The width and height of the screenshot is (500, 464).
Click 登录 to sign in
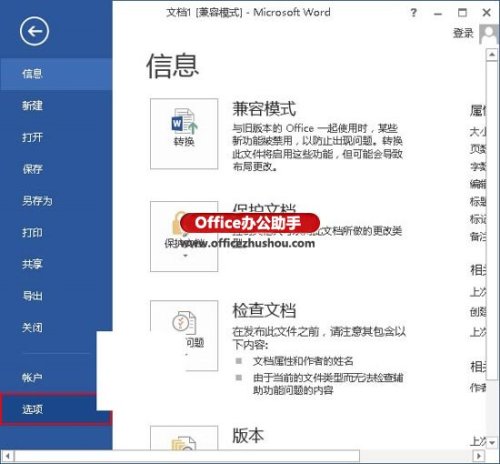tap(463, 33)
